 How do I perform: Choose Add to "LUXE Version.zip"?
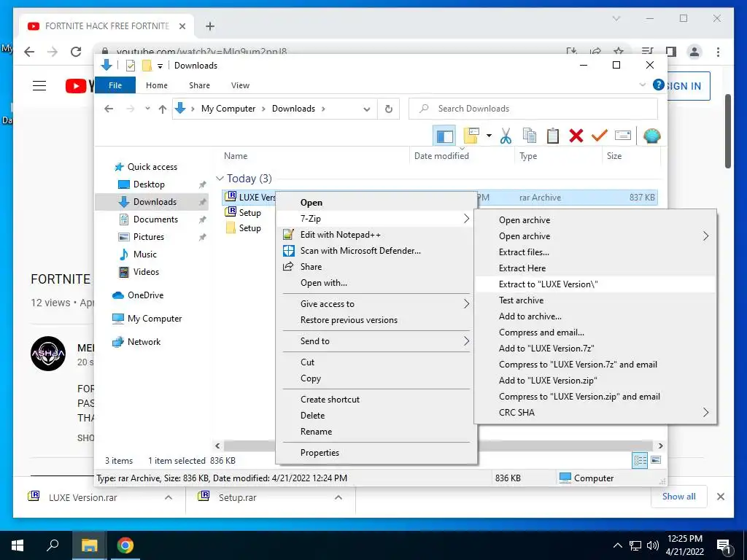click(x=595, y=381)
